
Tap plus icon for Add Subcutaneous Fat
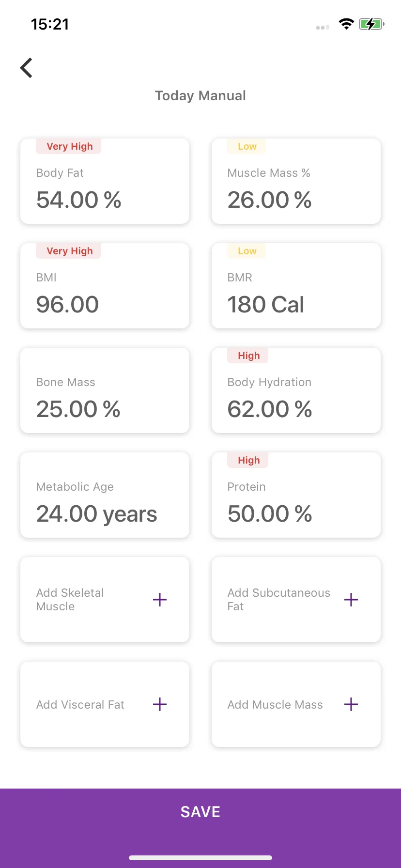[351, 600]
